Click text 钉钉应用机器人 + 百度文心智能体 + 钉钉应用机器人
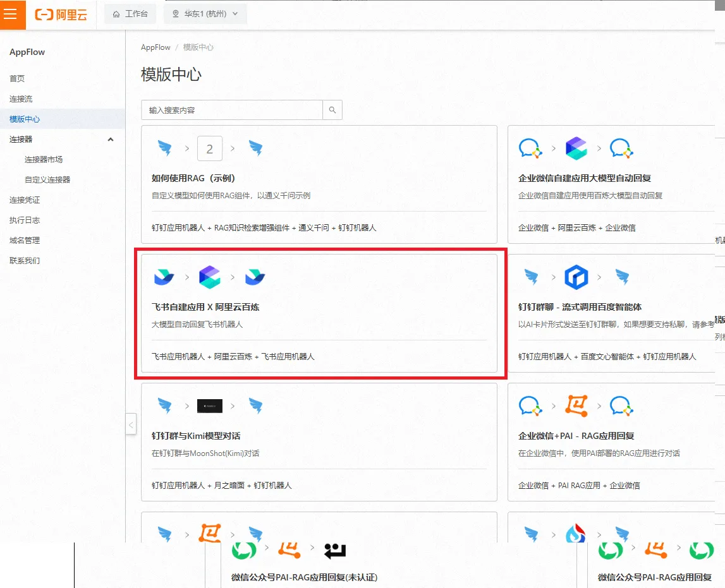The image size is (725, 588). tap(607, 357)
